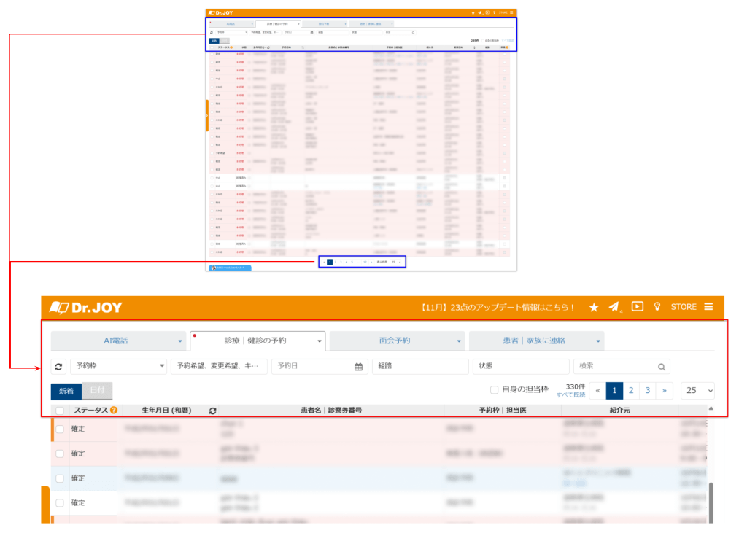The height and width of the screenshot is (560, 747).
Task: Open the paper plane notifications icon
Action: coord(615,307)
